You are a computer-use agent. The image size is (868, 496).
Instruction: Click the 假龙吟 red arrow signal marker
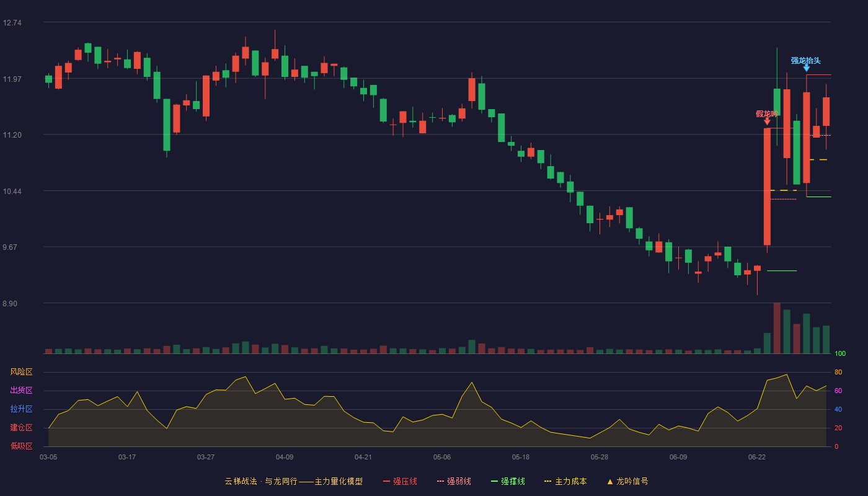point(767,121)
